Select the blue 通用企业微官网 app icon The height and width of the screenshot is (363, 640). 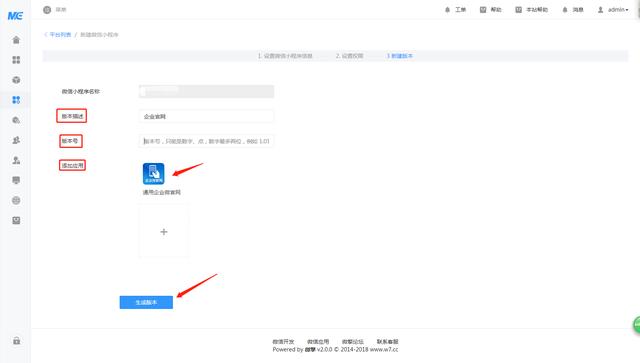(x=153, y=174)
